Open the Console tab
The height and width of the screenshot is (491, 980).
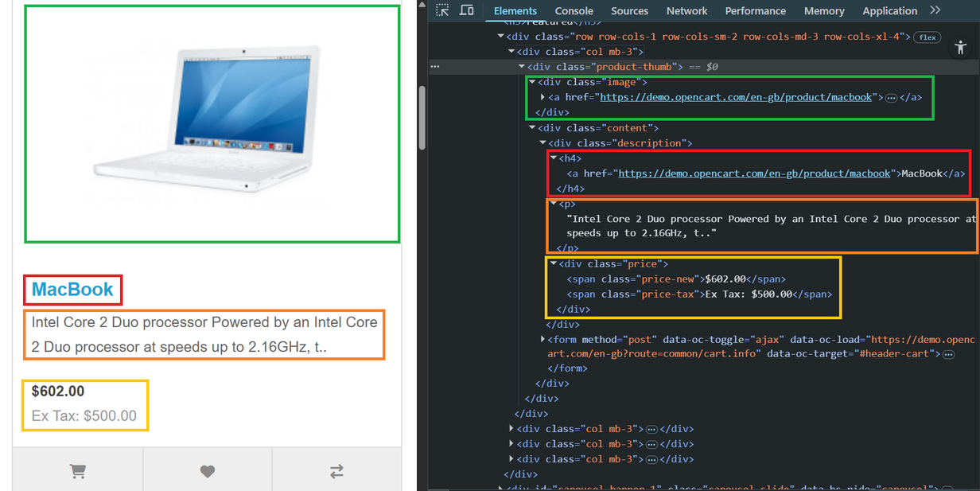(x=574, y=10)
